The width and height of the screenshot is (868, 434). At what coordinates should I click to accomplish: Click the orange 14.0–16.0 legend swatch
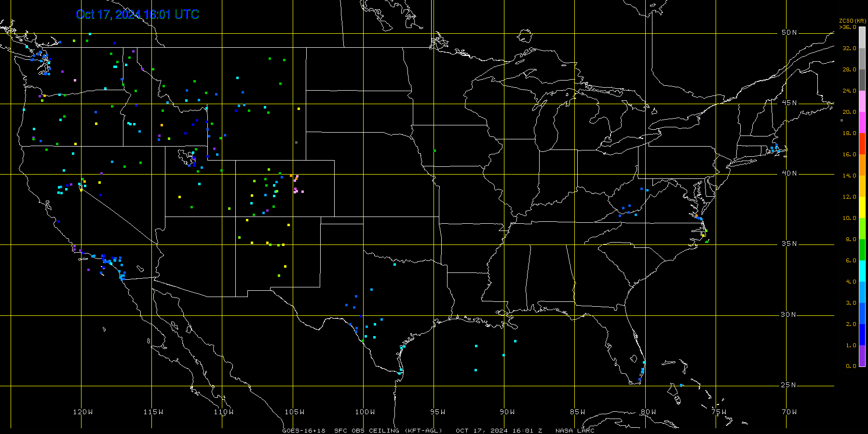862,165
